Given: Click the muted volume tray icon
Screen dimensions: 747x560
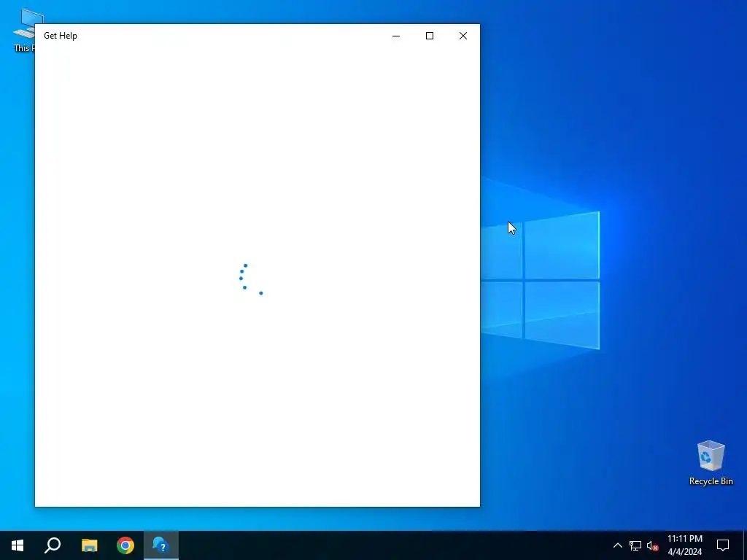Looking at the screenshot, I should pyautogui.click(x=652, y=545).
